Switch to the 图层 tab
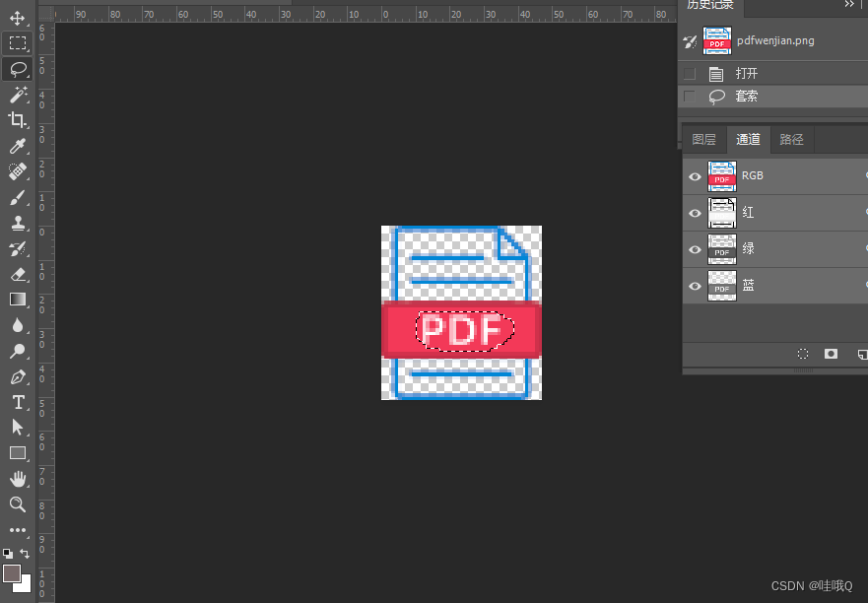Viewport: 868px width, 603px height. pos(703,139)
